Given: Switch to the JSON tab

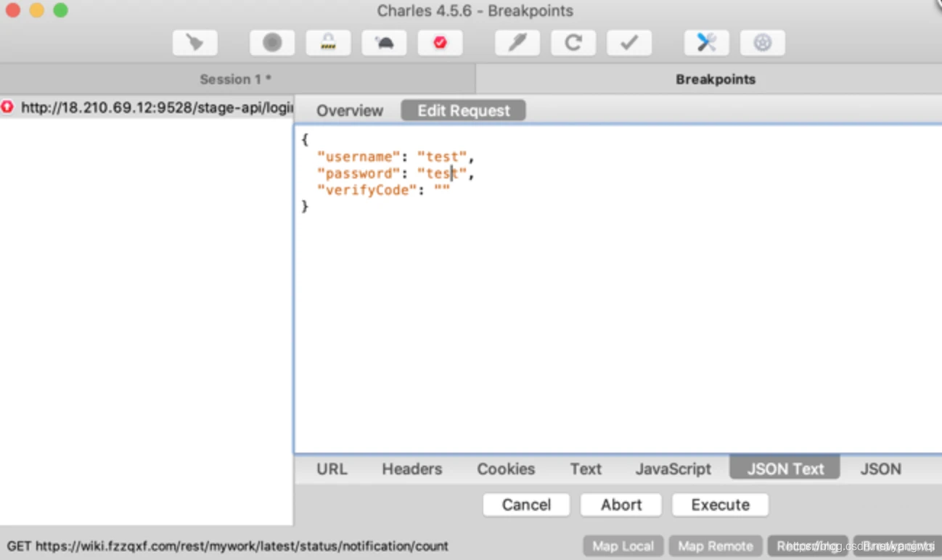Looking at the screenshot, I should click(880, 469).
